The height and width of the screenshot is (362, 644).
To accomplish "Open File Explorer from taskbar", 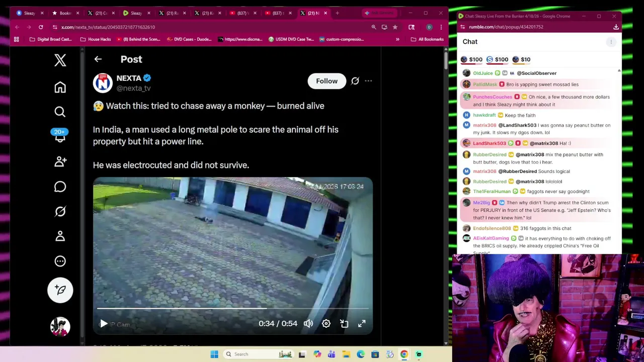I will [x=346, y=354].
